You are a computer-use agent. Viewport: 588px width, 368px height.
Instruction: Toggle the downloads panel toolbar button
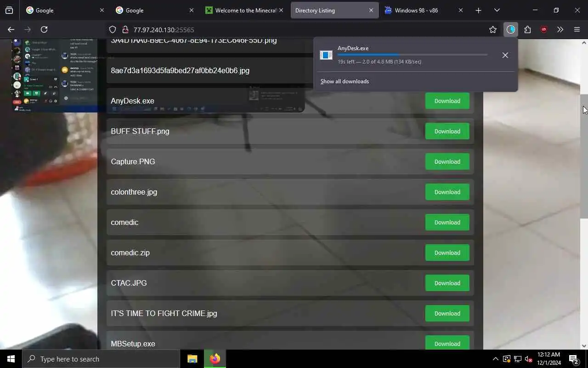(x=511, y=29)
